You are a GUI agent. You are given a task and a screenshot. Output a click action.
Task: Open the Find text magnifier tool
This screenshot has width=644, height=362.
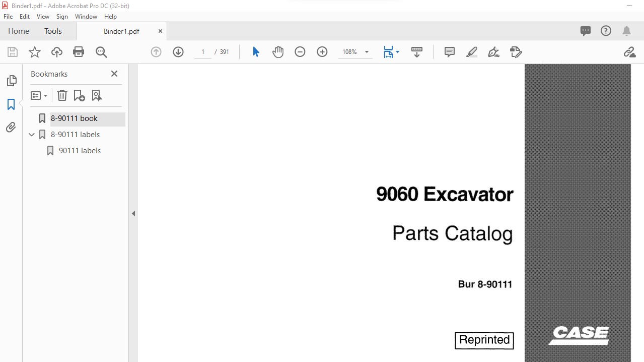coord(101,52)
